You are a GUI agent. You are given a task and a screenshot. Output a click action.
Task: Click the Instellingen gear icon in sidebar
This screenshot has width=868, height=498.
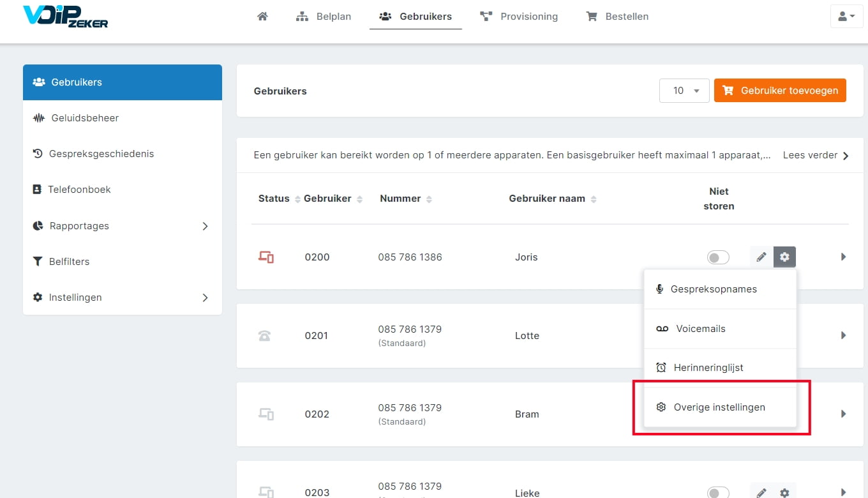(x=38, y=298)
